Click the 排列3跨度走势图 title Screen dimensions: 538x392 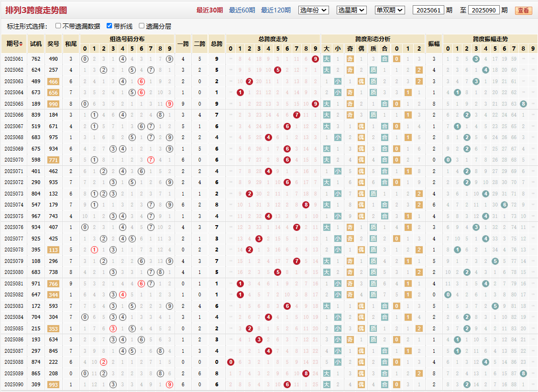click(x=36, y=11)
